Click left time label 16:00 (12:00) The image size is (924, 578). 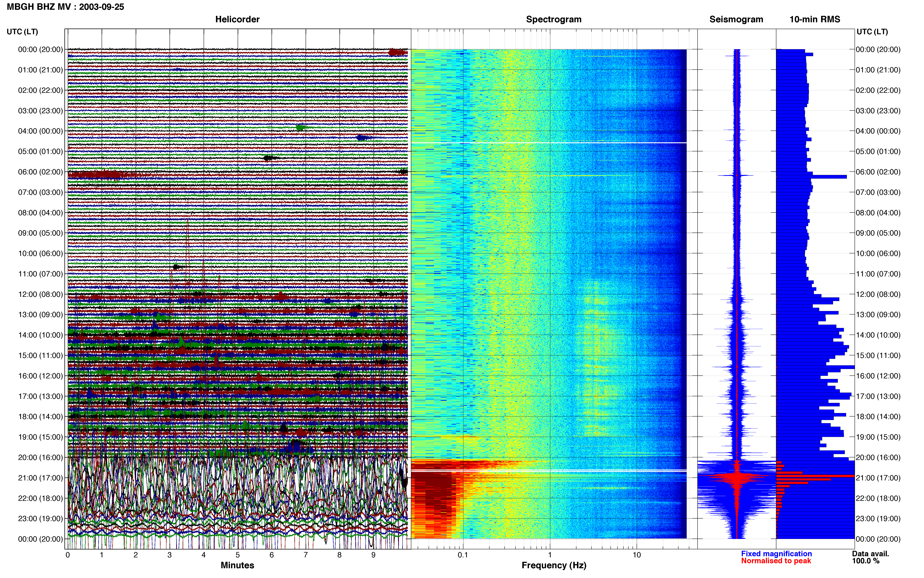point(41,376)
